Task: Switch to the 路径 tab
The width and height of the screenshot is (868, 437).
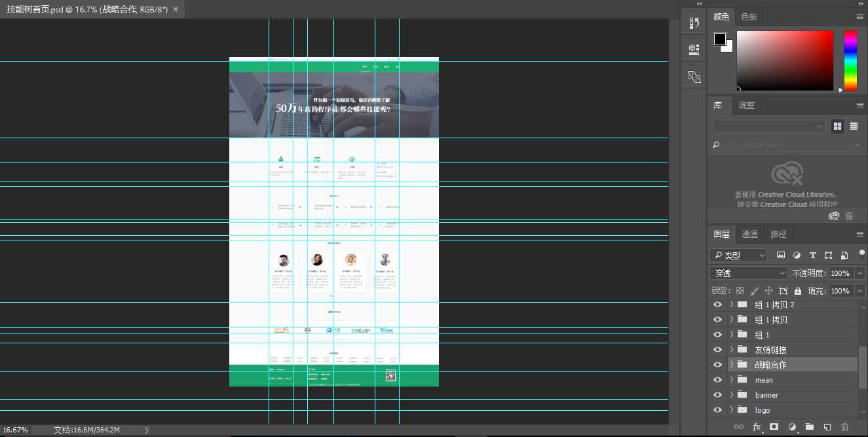Action: point(779,234)
